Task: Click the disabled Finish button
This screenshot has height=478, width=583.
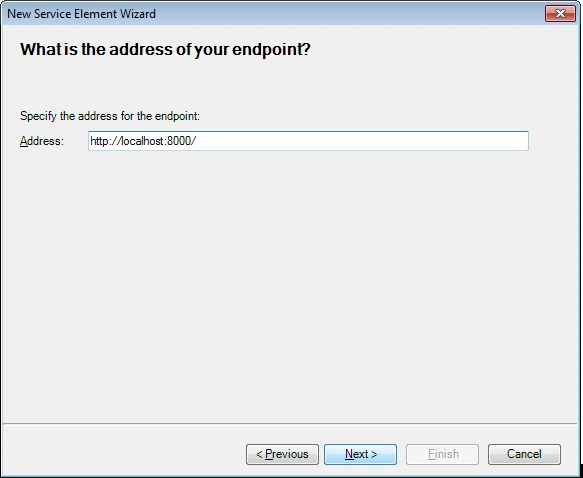Action: pyautogui.click(x=442, y=454)
